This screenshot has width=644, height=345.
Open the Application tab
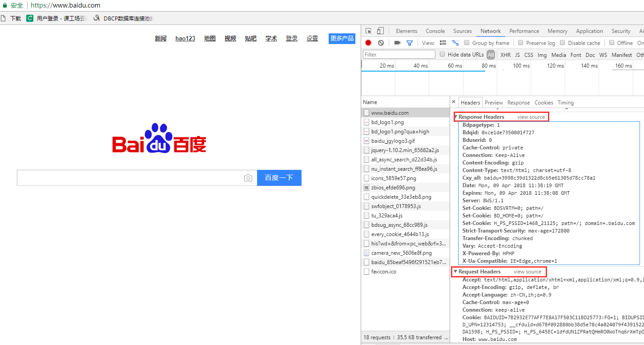[x=589, y=31]
